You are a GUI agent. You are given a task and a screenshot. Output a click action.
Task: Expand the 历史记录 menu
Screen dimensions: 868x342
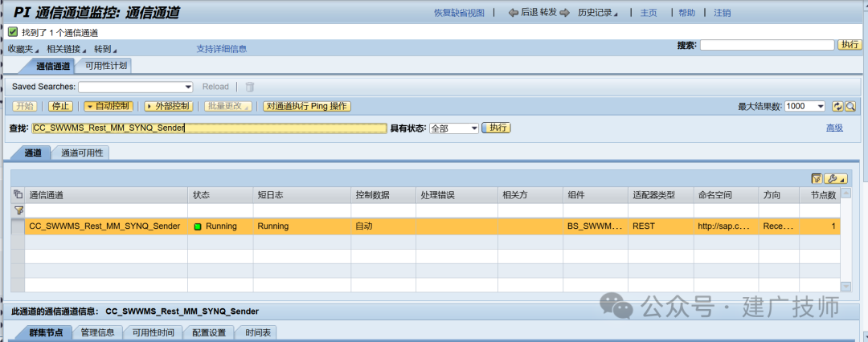[598, 13]
